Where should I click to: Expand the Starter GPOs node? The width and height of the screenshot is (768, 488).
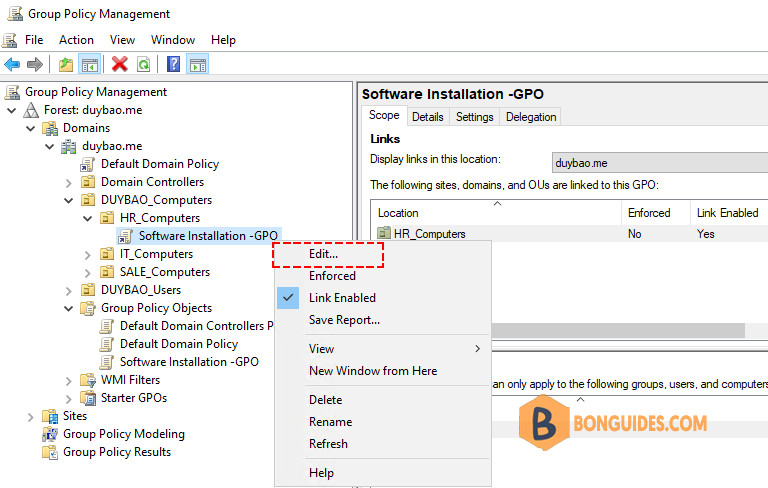point(69,399)
